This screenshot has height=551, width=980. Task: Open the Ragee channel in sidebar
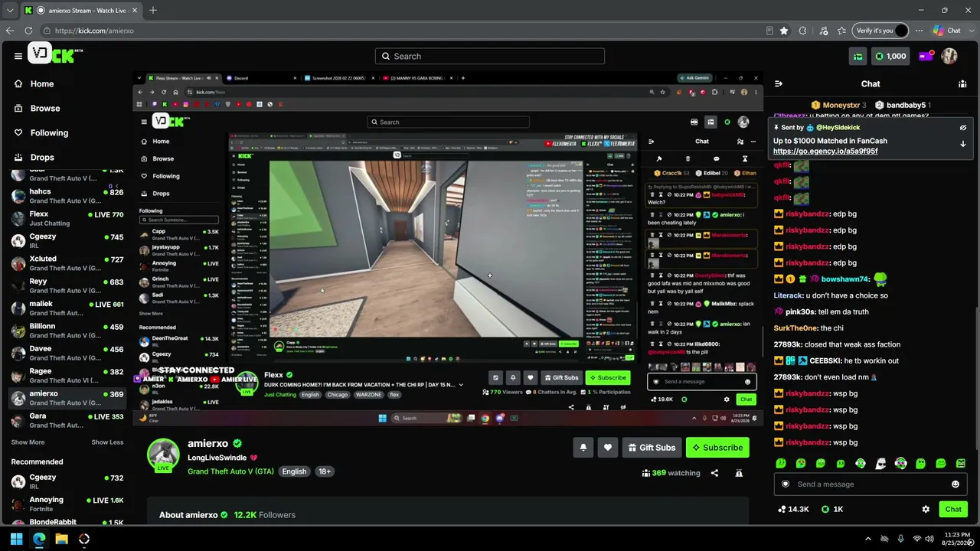(x=67, y=375)
